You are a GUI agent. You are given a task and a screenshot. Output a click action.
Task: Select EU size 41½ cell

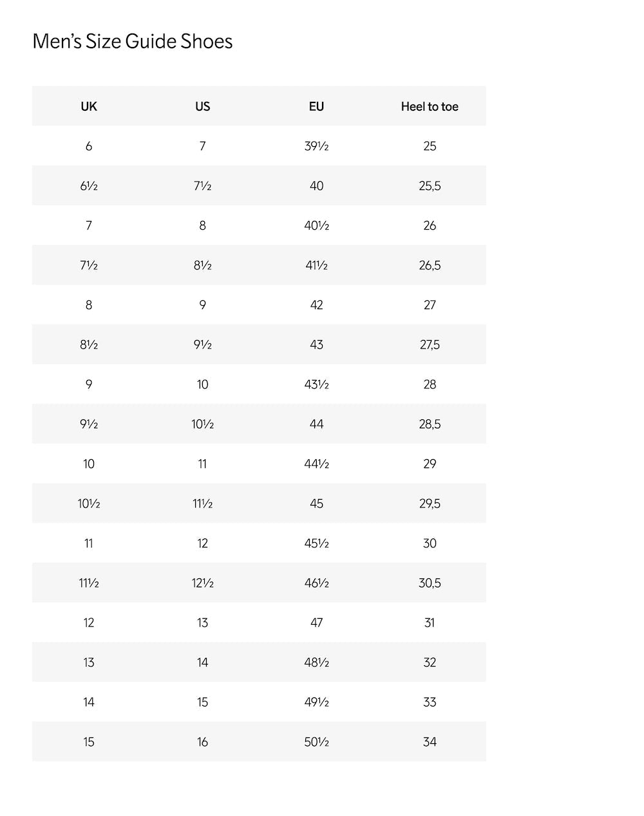[316, 265]
